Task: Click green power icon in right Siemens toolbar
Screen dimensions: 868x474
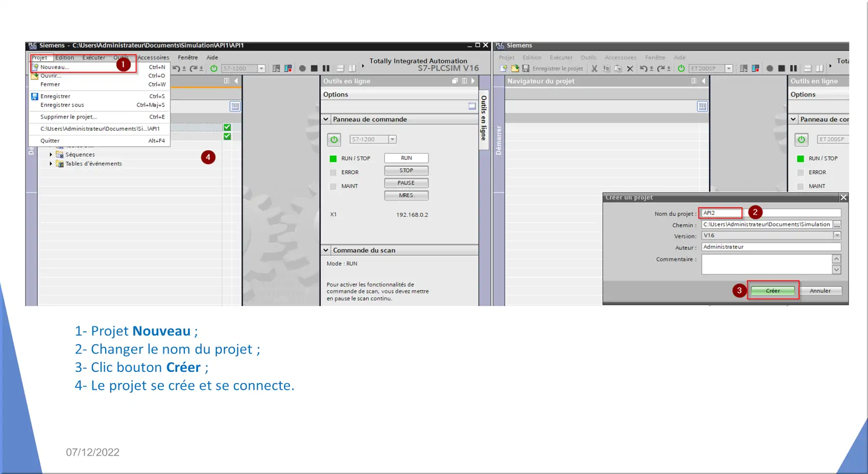Action: [681, 68]
